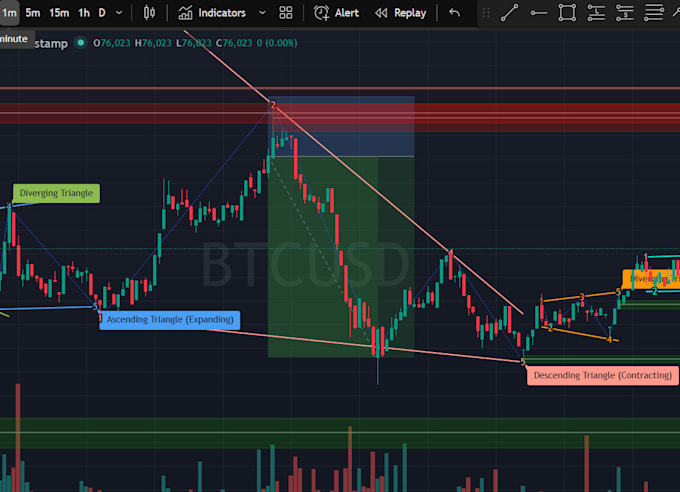This screenshot has width=680, height=492.
Task: Click the C76,023 close price value
Action: tap(234, 43)
